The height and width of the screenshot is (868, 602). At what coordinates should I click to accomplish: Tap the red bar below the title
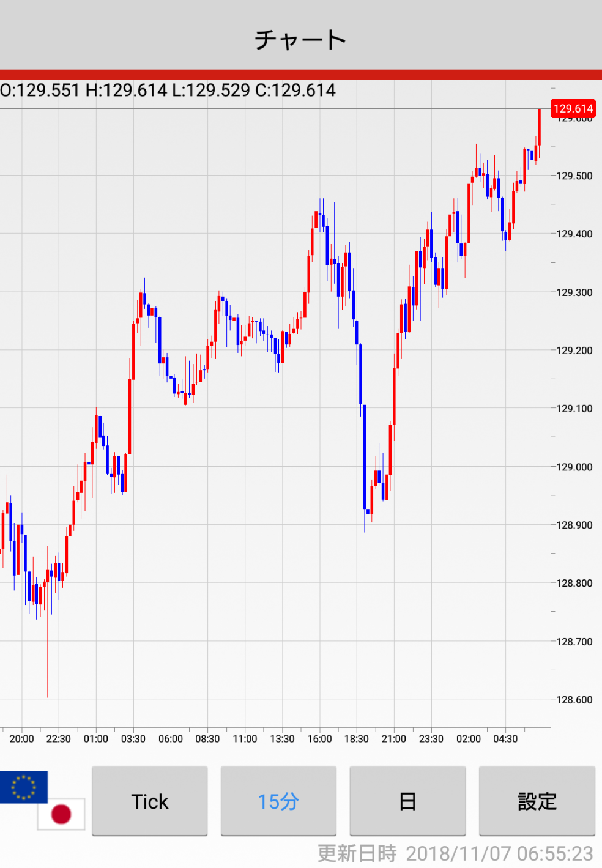(x=301, y=75)
